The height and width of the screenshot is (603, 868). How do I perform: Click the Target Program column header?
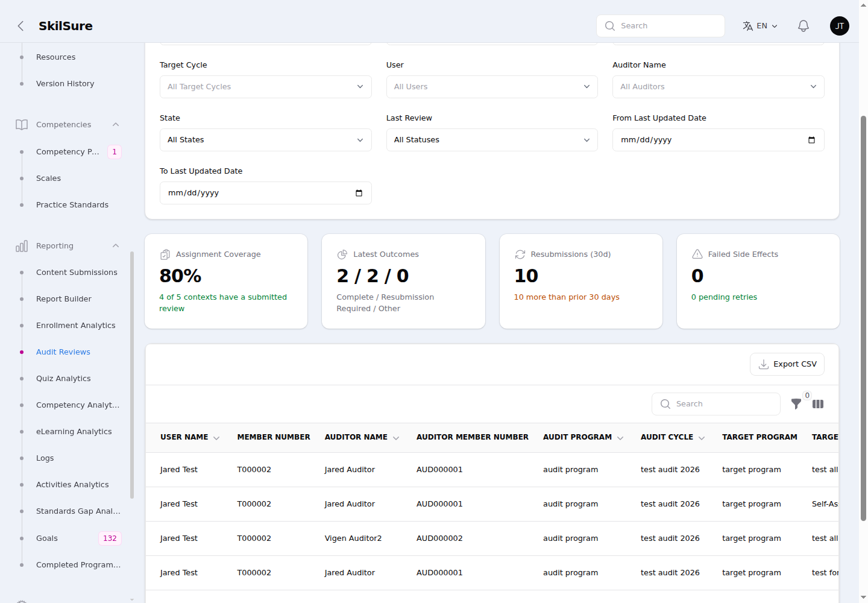(x=759, y=437)
